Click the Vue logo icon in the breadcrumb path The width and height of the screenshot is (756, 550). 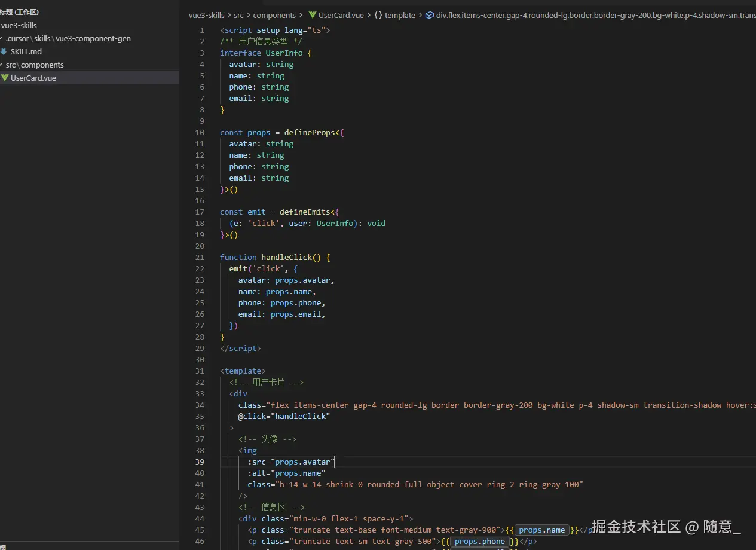pyautogui.click(x=313, y=15)
